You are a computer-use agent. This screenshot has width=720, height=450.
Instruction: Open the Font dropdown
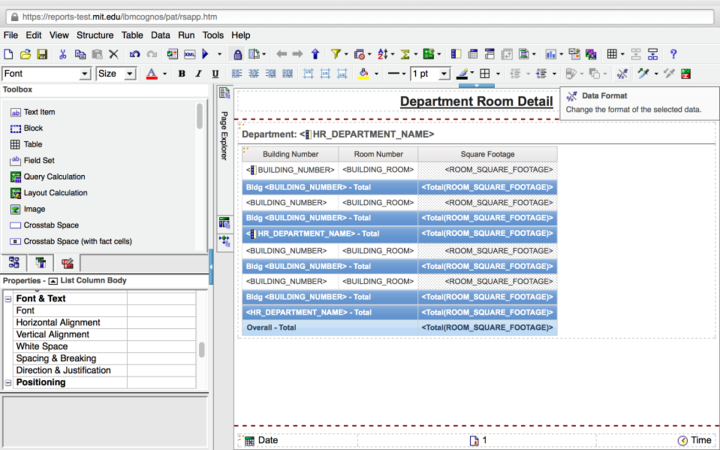85,74
